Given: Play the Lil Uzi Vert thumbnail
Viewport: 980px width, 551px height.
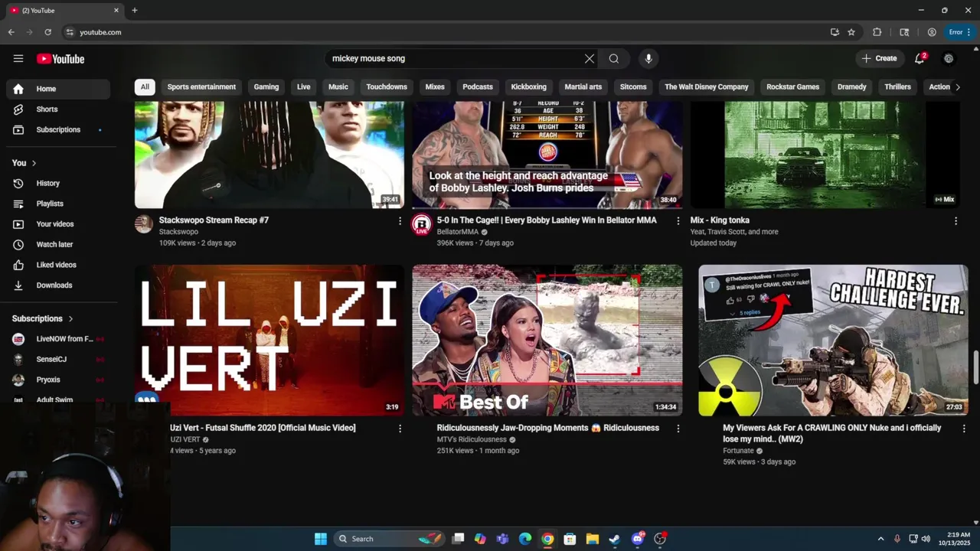Looking at the screenshot, I should tap(269, 341).
